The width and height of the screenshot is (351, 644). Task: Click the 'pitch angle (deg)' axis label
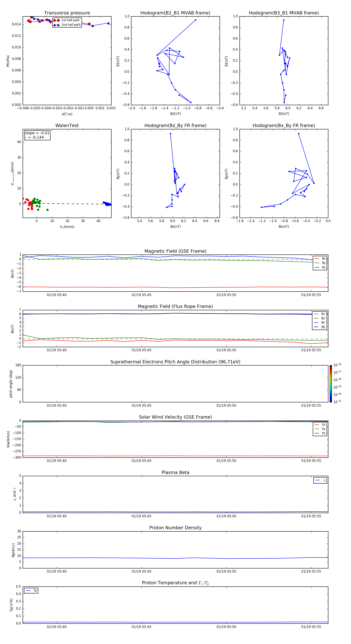[x=11, y=384]
